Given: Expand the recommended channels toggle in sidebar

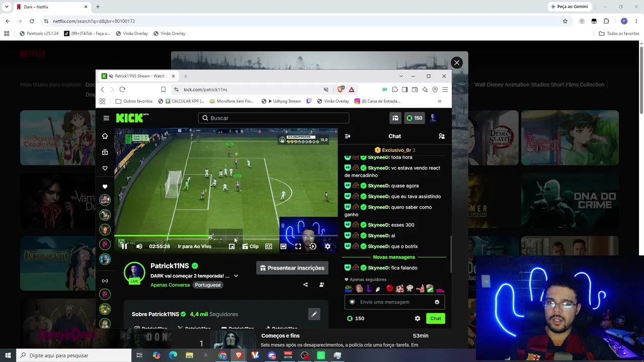Looking at the screenshot, I should (x=105, y=281).
